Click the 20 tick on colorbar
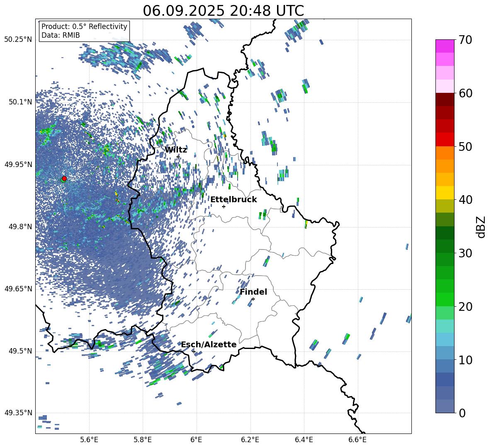The image size is (491, 448). coord(465,306)
